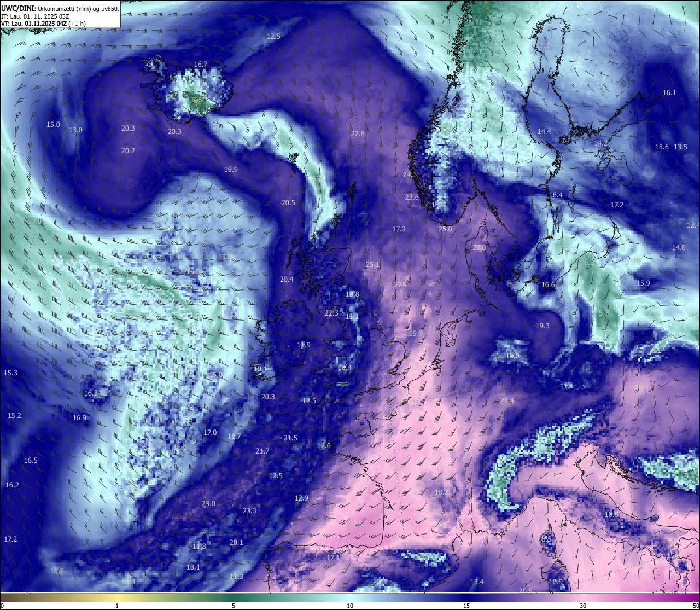This screenshot has width=700, height=610.
Task: Click the 14.6 value label
Action: tap(679, 248)
